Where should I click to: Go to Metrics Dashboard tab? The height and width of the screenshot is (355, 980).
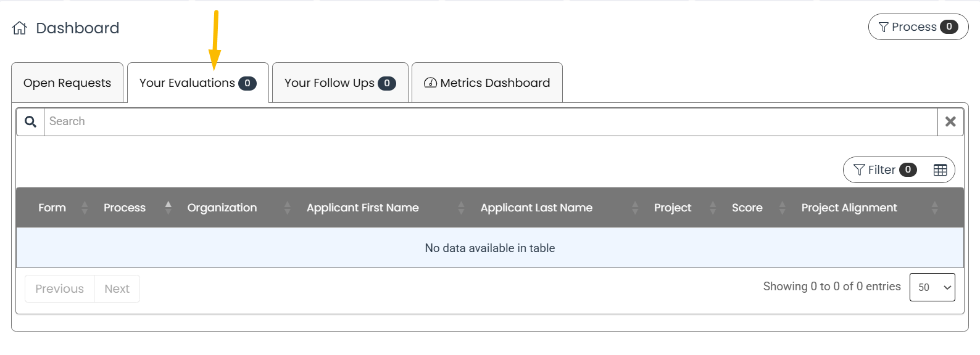tap(487, 83)
